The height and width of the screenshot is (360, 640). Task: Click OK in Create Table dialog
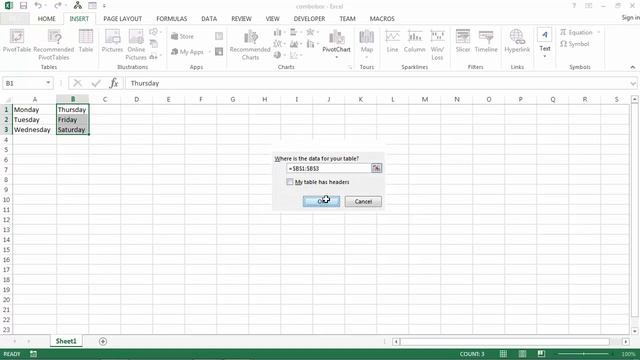(321, 201)
